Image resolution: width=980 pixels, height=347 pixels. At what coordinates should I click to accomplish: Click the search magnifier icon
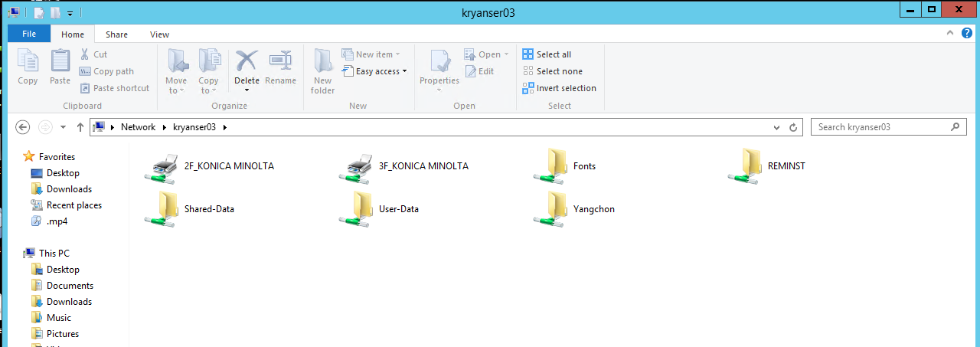point(955,127)
